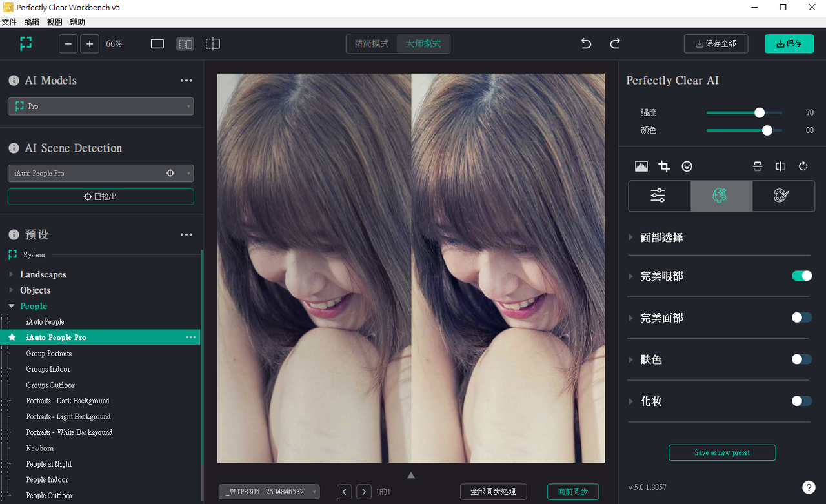Click the 保存全部 button

(716, 44)
